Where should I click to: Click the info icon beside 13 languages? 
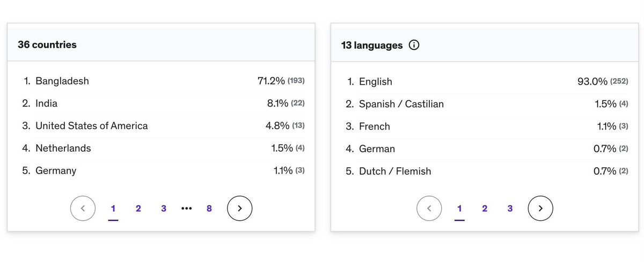point(414,46)
